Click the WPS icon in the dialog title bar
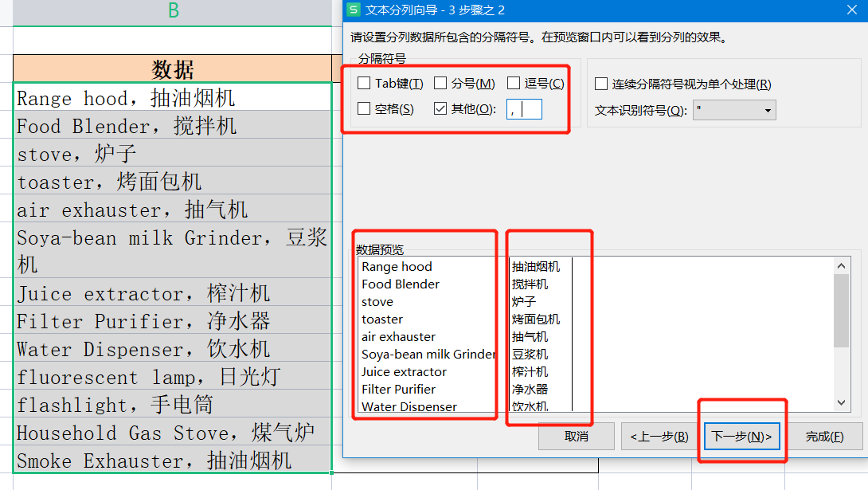The height and width of the screenshot is (490, 868). click(x=353, y=10)
